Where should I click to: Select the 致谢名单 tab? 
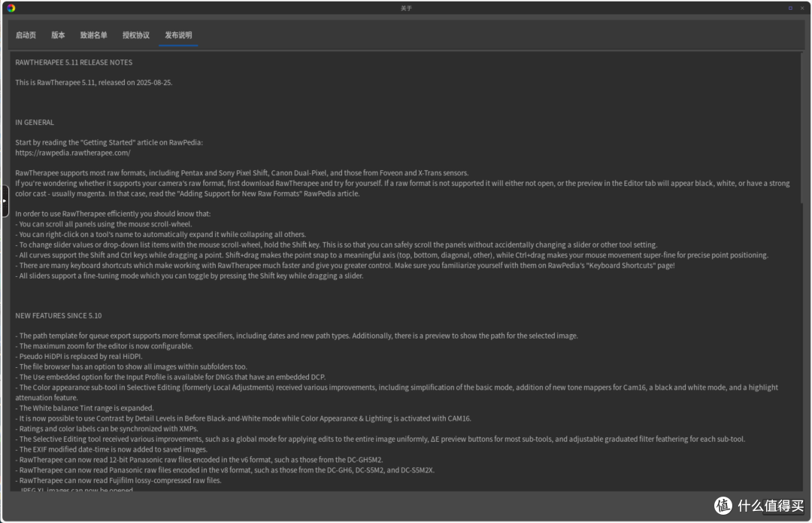point(93,35)
